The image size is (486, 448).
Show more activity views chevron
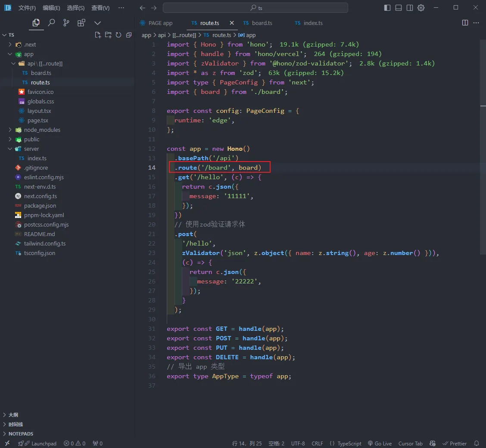click(97, 23)
